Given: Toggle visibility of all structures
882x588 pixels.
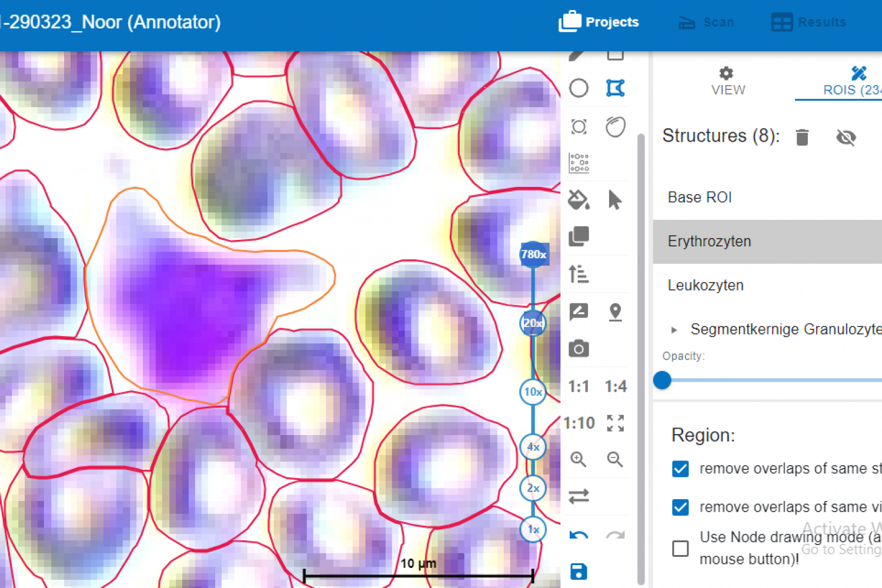Looking at the screenshot, I should click(846, 137).
